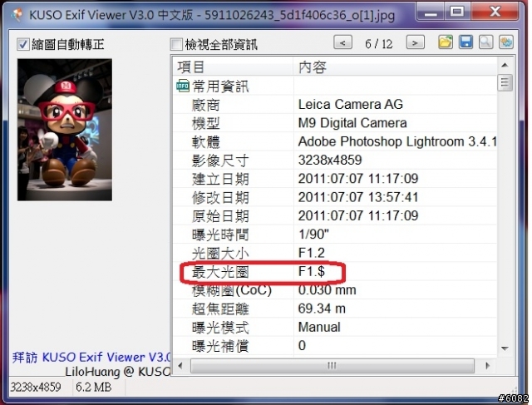Minimize the KUSO Exif Viewer window
Viewport: 532px width, 405px height.
pyautogui.click(x=431, y=12)
